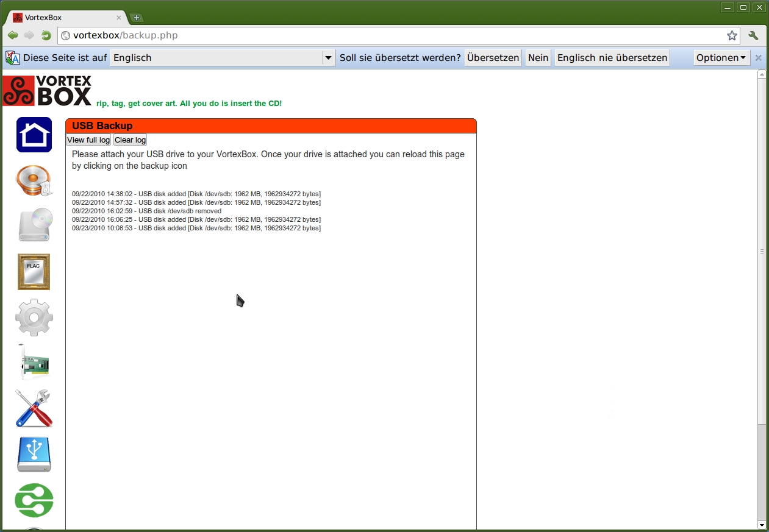Click the orange speaker music icon
769x532 pixels.
34,181
